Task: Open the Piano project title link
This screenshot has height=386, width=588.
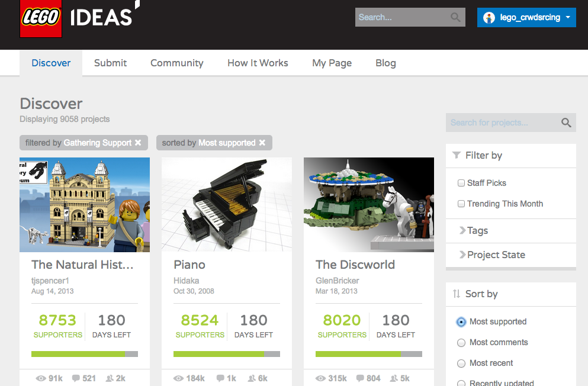Action: (189, 265)
